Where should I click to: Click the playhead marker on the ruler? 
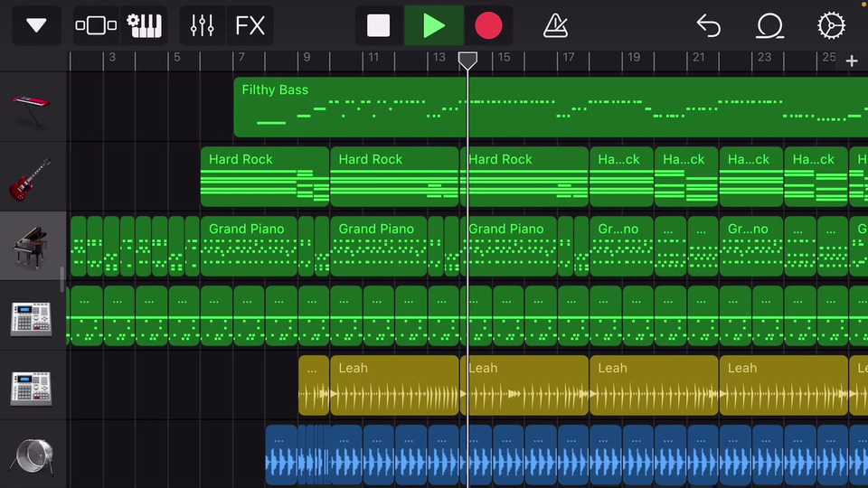point(467,61)
